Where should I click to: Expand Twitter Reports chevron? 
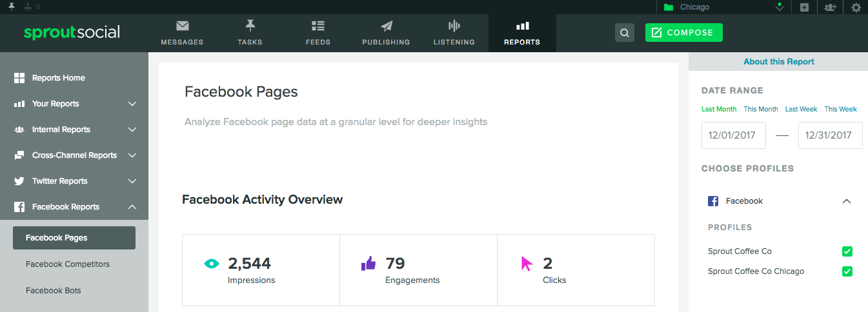click(132, 181)
